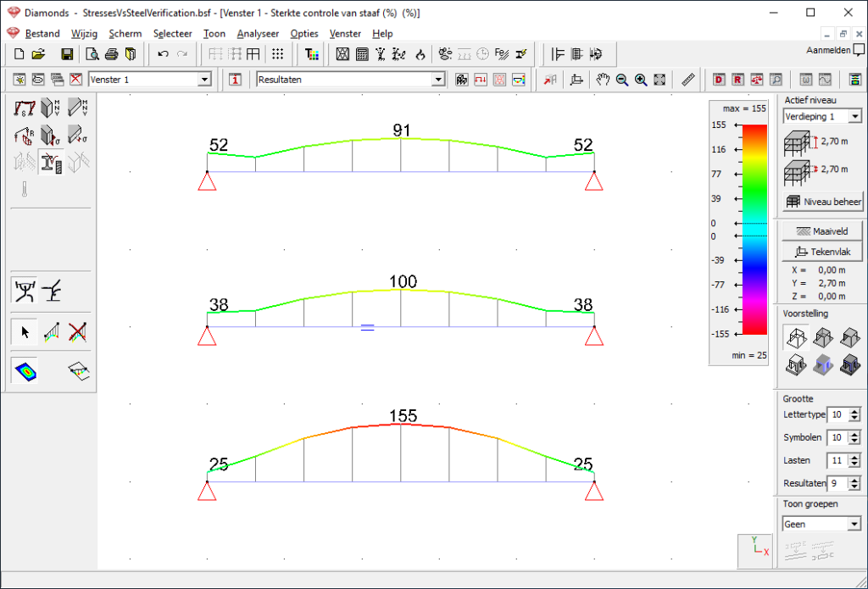Toggle steel strength verification results
Viewport: 868px width, 589px height.
(51, 162)
